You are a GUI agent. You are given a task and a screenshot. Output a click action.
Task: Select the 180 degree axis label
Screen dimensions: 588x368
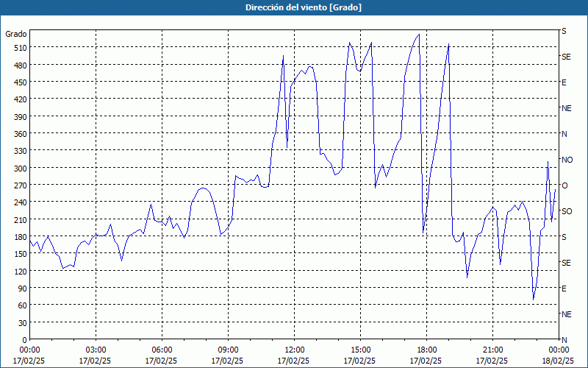click(21, 236)
